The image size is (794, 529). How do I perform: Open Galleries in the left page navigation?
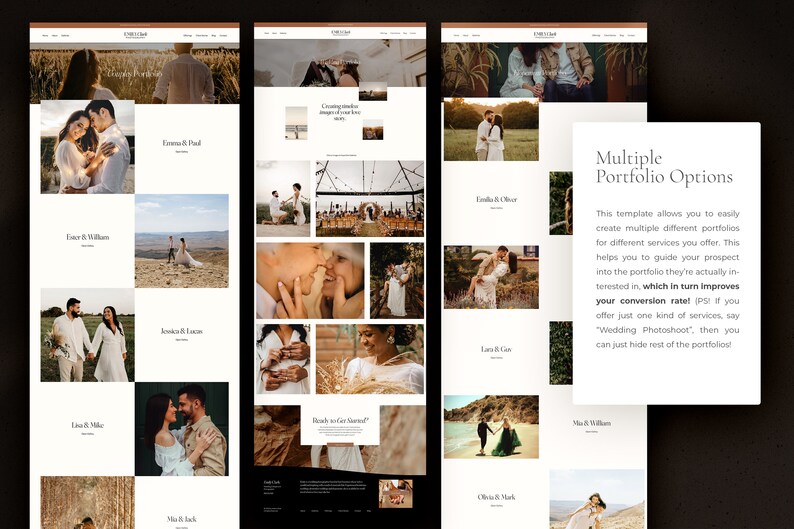click(x=65, y=35)
